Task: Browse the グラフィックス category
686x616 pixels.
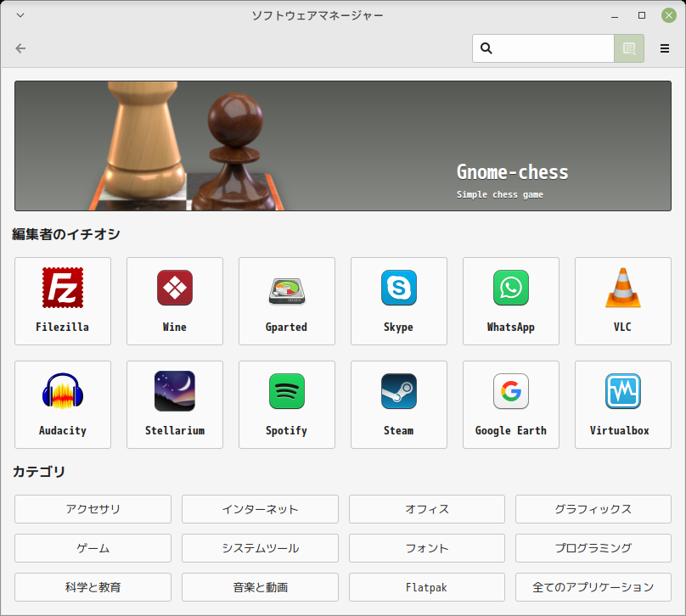Action: tap(593, 509)
